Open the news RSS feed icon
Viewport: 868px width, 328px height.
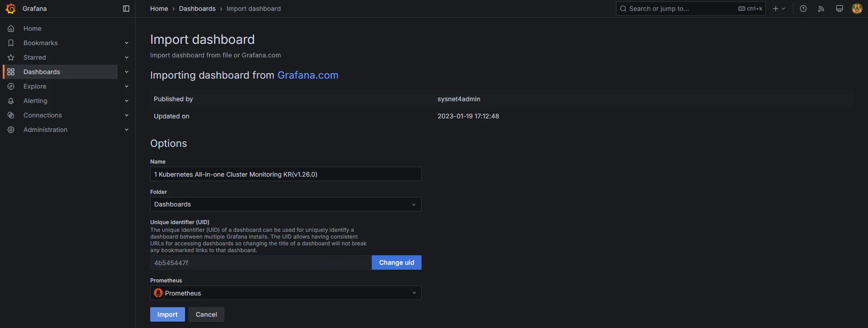point(821,9)
